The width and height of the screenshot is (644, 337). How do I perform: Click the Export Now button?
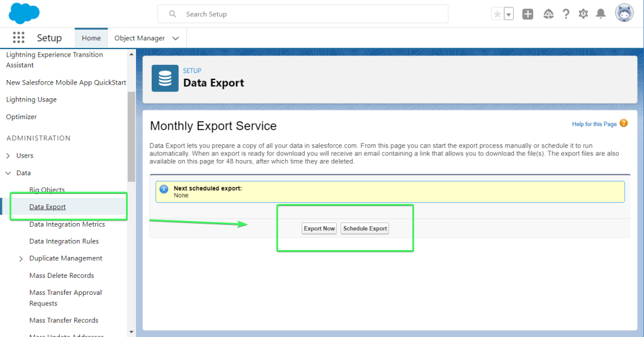point(319,229)
